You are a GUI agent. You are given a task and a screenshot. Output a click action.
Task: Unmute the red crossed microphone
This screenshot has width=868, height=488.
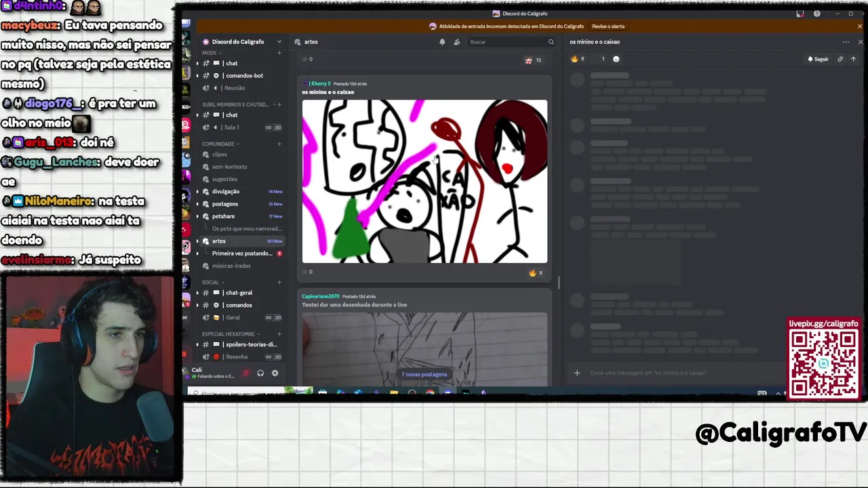(x=245, y=373)
